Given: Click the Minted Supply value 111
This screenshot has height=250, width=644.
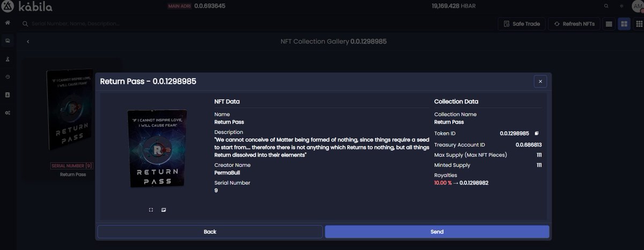Looking at the screenshot, I should pos(539,165).
